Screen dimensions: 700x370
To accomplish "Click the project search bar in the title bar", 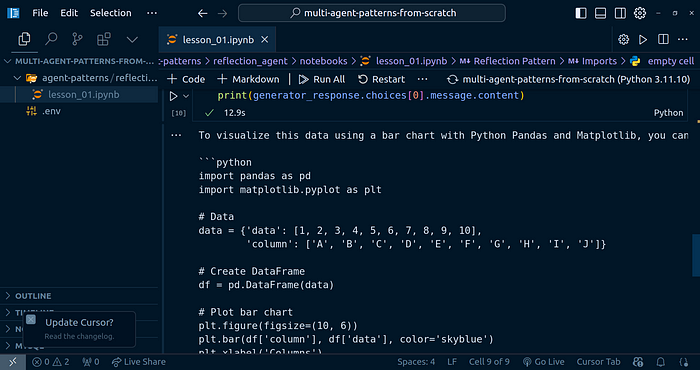I will [372, 13].
